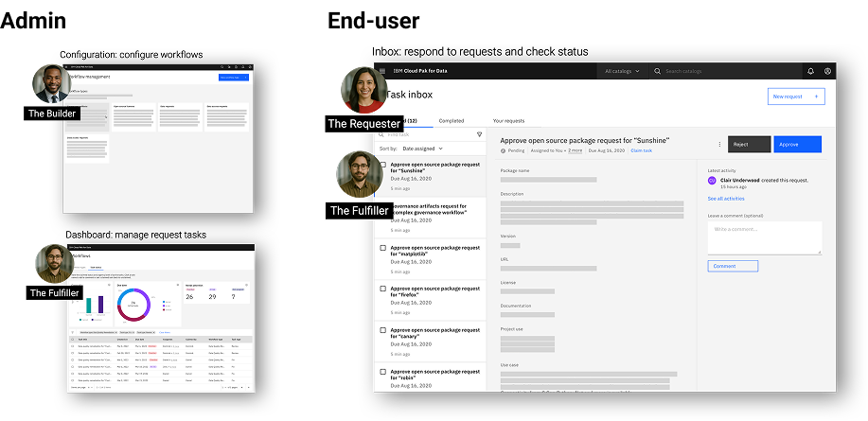The image size is (868, 421).
Task: Click the Write a comment text area
Action: [x=765, y=237]
